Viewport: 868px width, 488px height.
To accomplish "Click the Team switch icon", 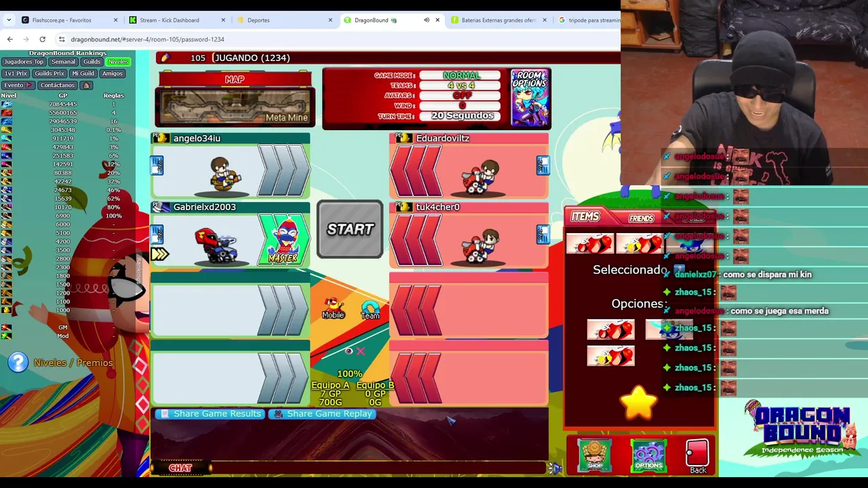I will tap(370, 310).
